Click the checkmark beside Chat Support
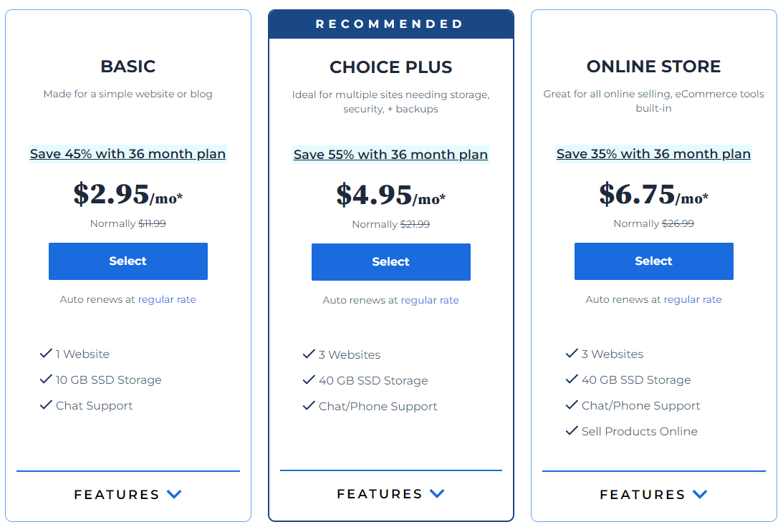 46,405
